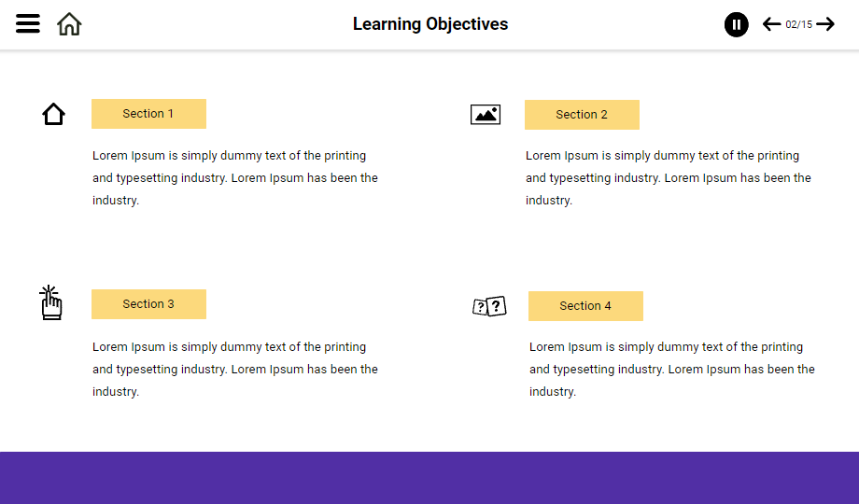
Task: Go to the previous slide arrow
Action: pos(771,24)
